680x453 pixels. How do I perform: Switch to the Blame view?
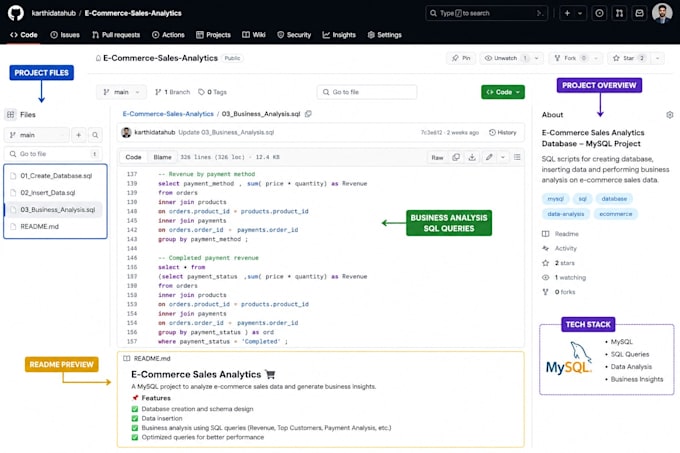163,157
